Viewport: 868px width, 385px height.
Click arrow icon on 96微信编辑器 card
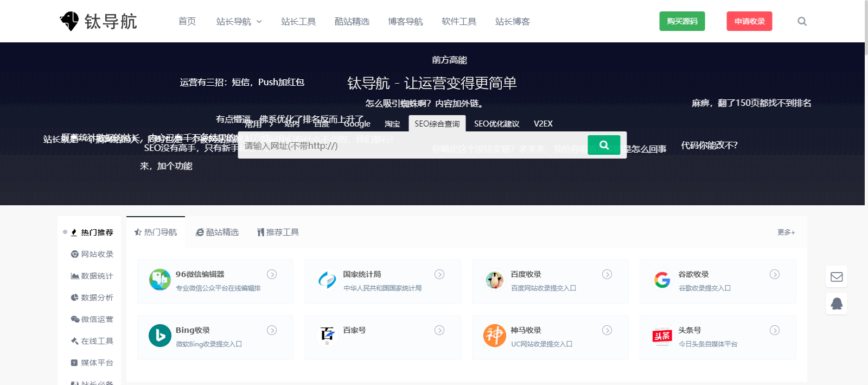click(x=272, y=274)
